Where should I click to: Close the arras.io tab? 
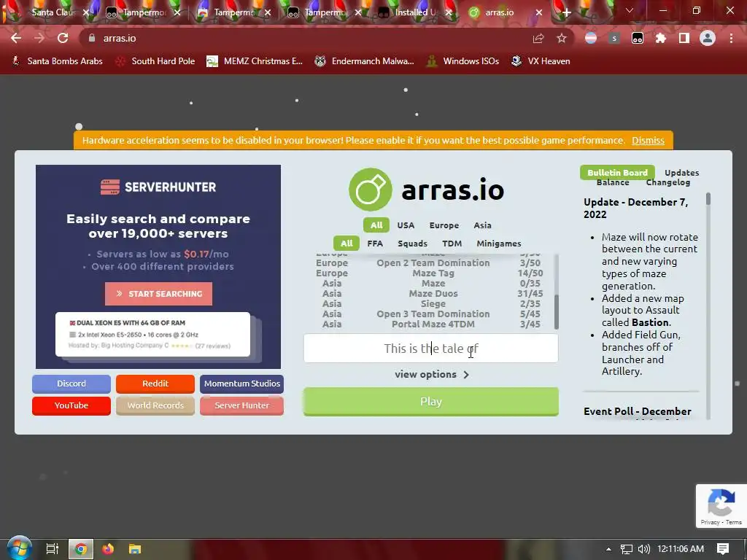click(x=539, y=12)
